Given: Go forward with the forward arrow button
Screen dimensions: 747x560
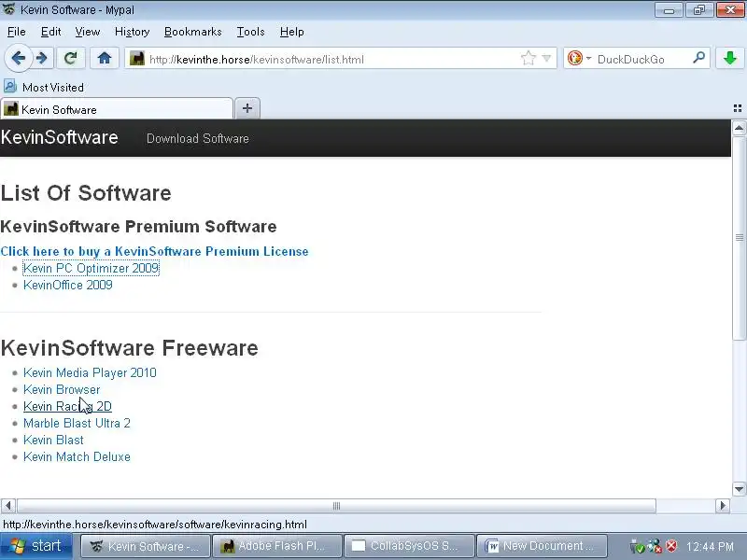Looking at the screenshot, I should [x=42, y=59].
